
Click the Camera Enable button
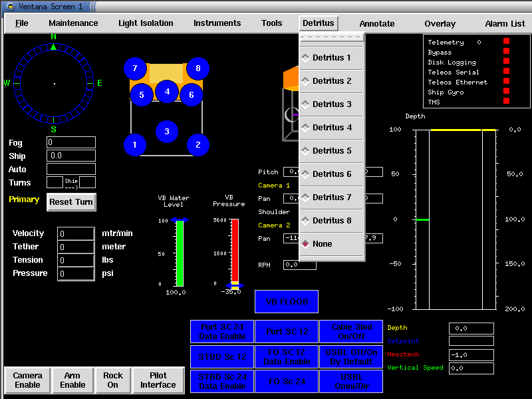27,380
